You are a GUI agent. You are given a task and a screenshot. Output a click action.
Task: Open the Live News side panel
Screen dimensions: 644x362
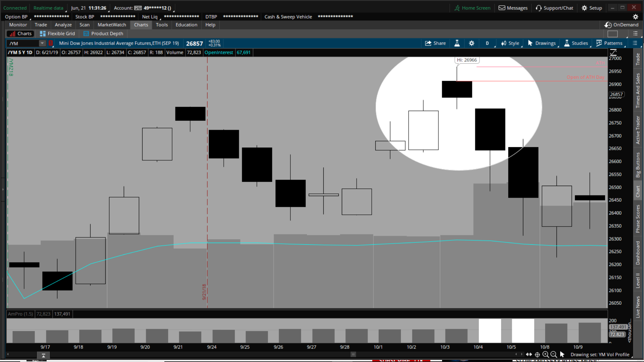click(638, 307)
